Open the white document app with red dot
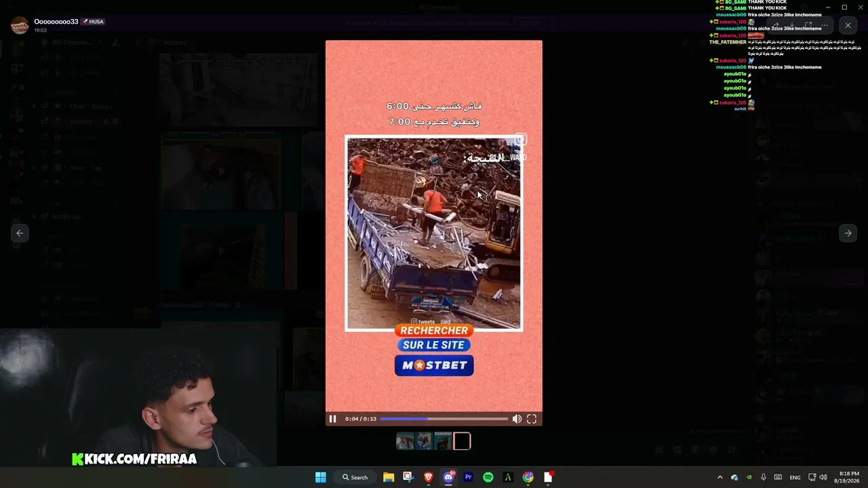This screenshot has height=488, width=868. pyautogui.click(x=548, y=477)
